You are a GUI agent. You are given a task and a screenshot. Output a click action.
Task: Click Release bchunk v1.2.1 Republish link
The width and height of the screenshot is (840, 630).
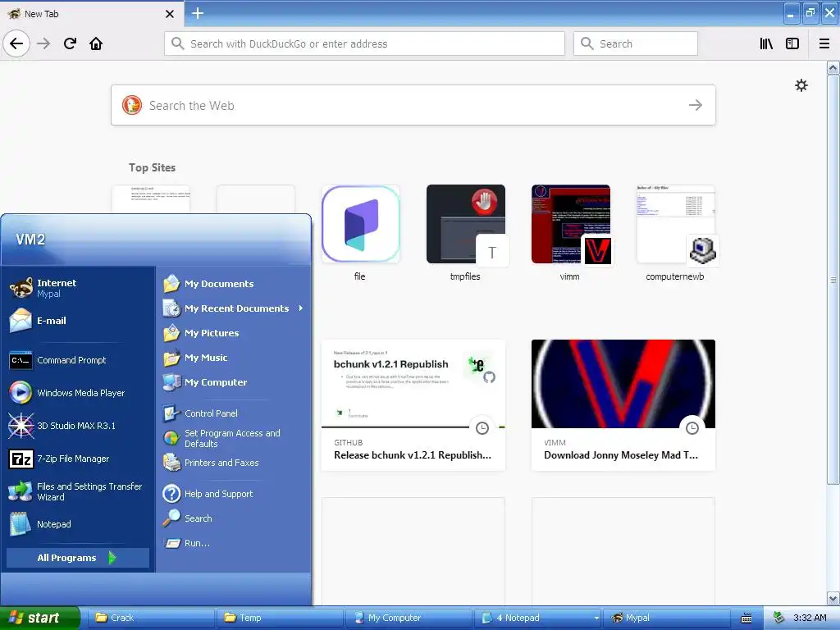click(x=413, y=454)
